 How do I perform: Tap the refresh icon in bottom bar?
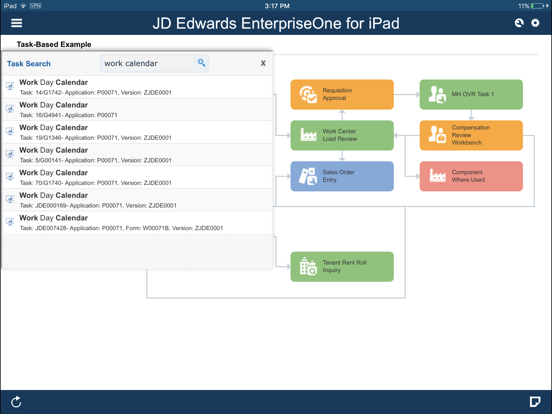(16, 402)
